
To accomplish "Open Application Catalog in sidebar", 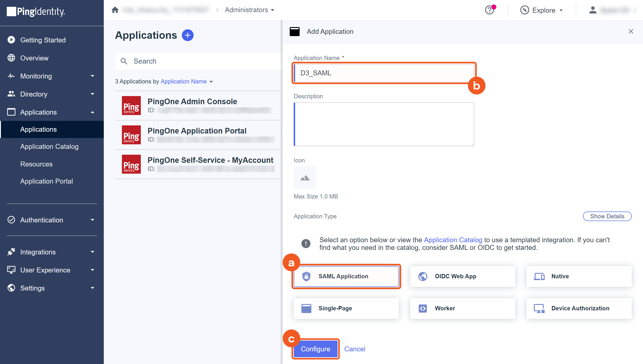I will pos(49,147).
